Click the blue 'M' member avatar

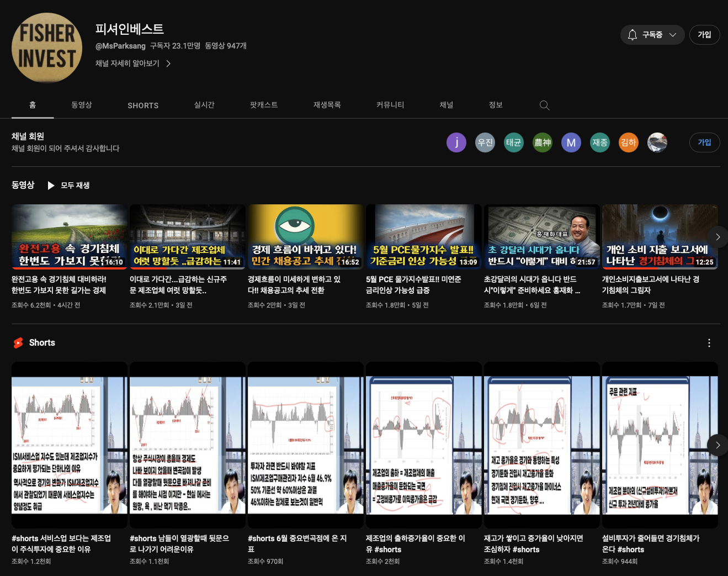pyautogui.click(x=571, y=142)
